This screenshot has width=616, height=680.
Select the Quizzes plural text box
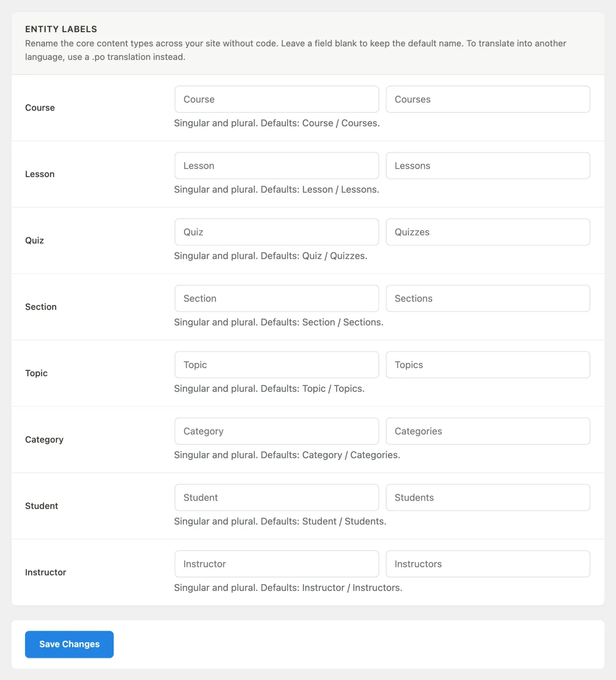coord(488,232)
